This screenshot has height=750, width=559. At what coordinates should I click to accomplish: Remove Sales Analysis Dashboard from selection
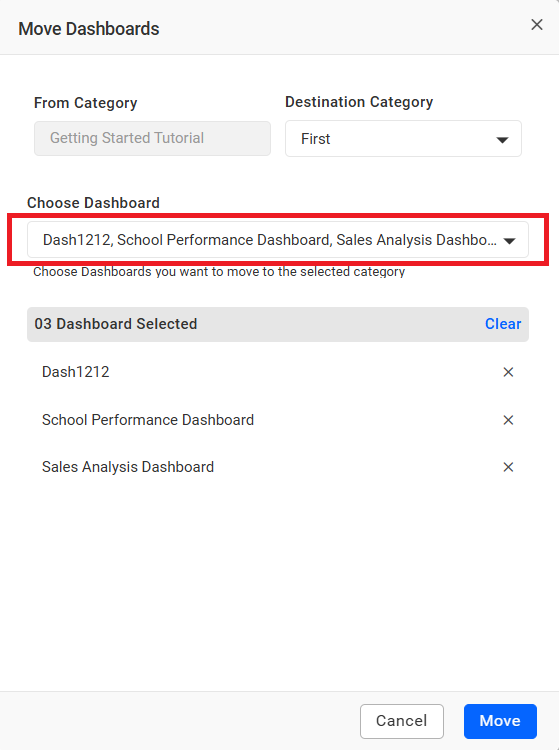tap(508, 467)
